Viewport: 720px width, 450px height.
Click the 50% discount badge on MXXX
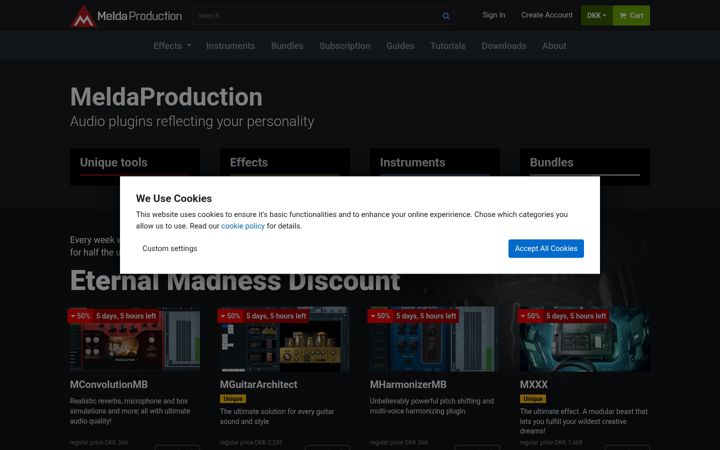click(x=530, y=316)
